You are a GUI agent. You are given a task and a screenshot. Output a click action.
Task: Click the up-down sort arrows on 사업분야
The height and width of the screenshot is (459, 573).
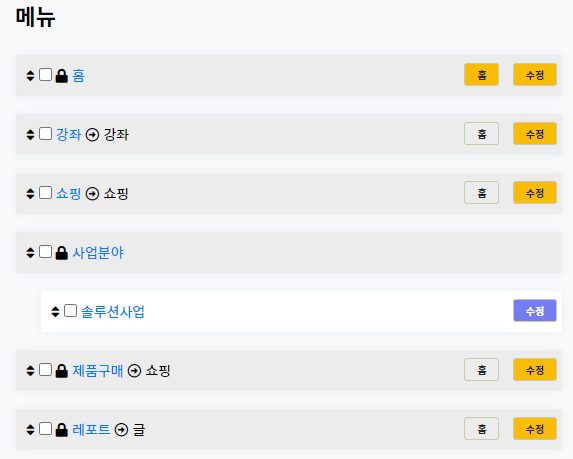coord(30,253)
